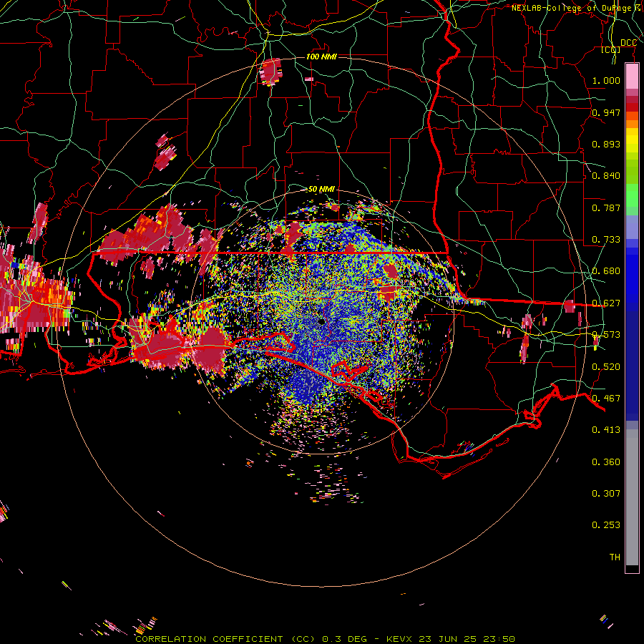This screenshot has width=644, height=644.
Task: Click the gray lower segment of the color bar
Action: coord(632,497)
